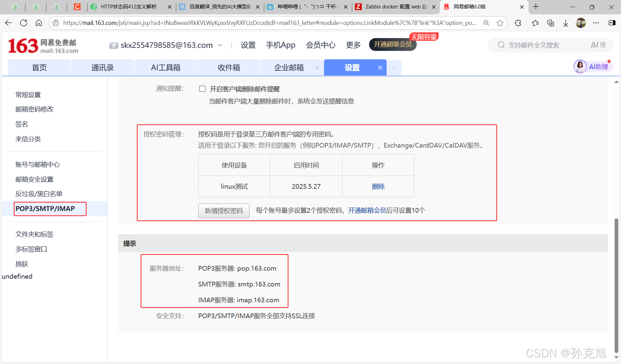The image size is (621, 364).
Task: Click the 开通邮箱会员 link
Action: click(367, 210)
